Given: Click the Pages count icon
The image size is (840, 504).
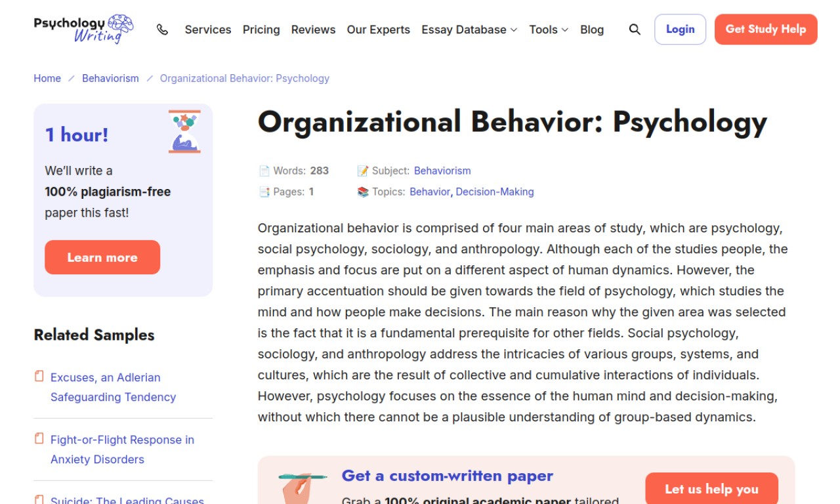Looking at the screenshot, I should click(x=264, y=192).
